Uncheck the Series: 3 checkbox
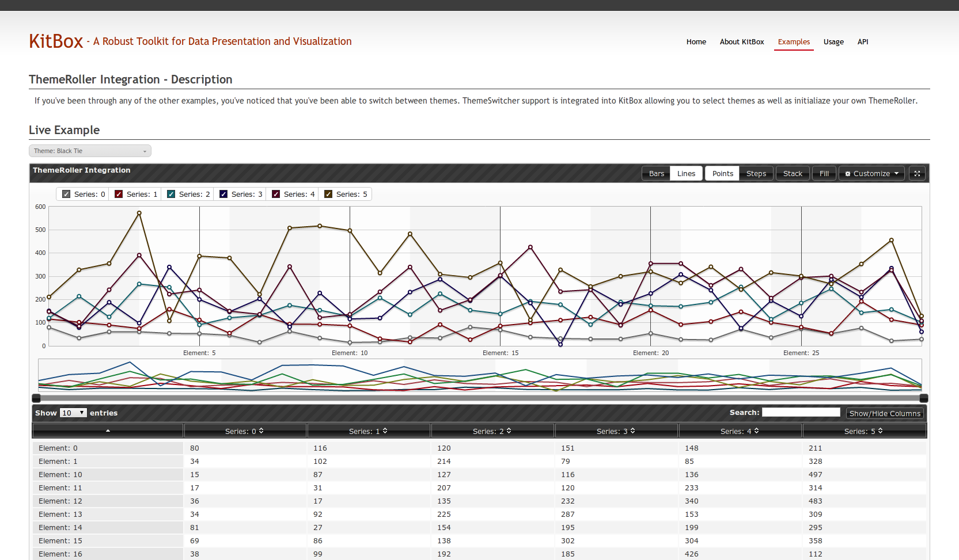 [223, 194]
